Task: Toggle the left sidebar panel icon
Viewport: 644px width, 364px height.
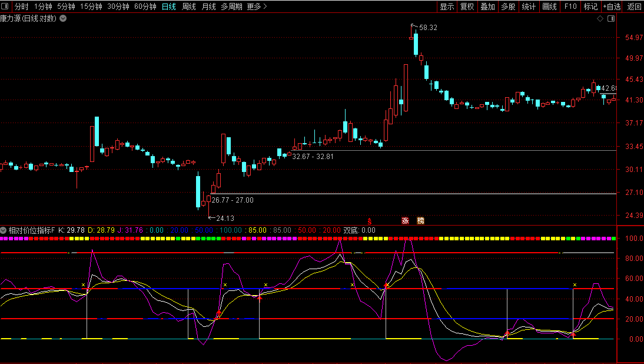Action: (x=5, y=6)
